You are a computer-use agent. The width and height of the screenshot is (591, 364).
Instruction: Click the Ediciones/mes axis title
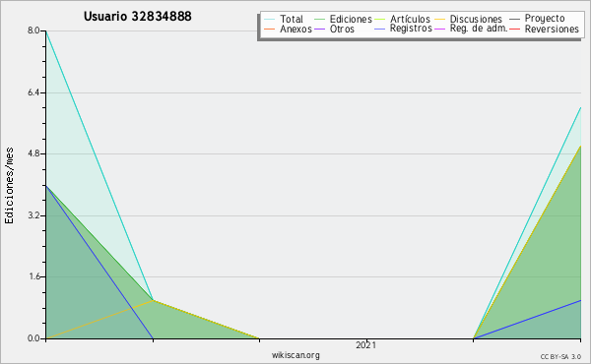click(9, 186)
